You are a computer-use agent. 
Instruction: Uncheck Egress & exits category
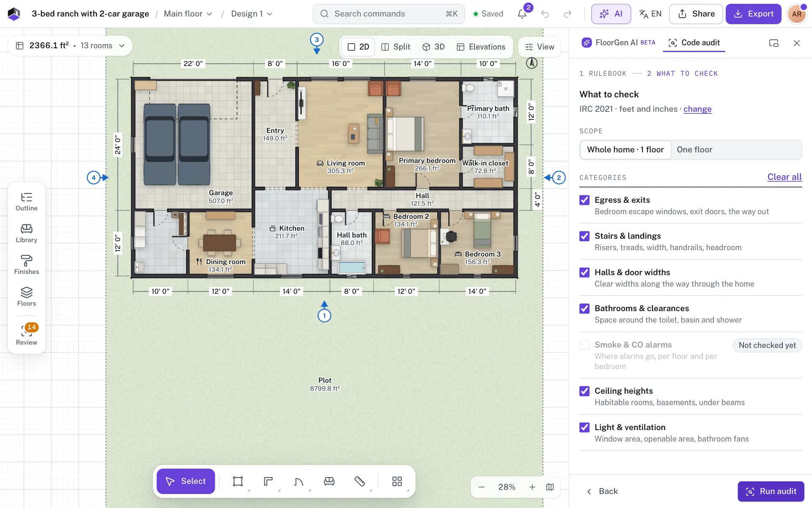coord(584,200)
